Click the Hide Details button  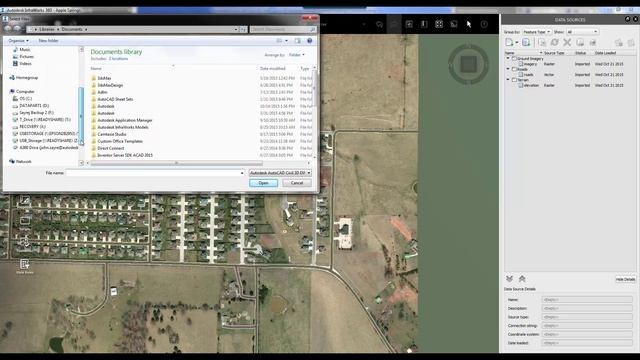coord(625,280)
